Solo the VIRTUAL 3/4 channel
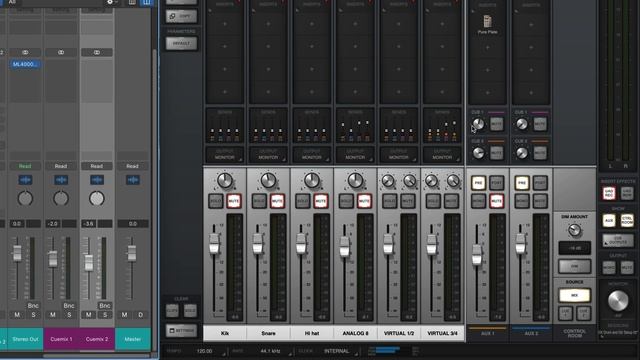This screenshot has width=640, height=360. pos(433,201)
